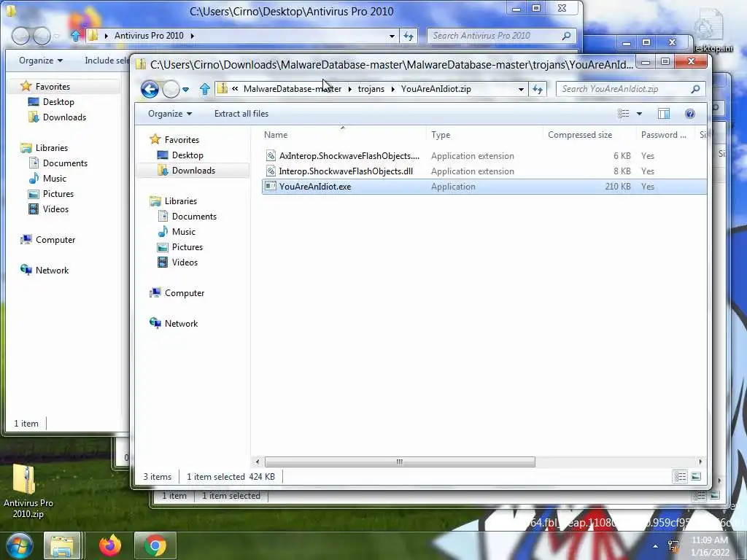
Task: Open address dropdown in Antivirus Pro 2010 window
Action: (392, 36)
